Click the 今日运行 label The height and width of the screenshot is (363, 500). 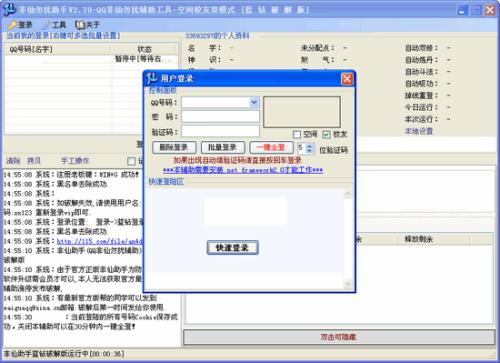[x=421, y=107]
